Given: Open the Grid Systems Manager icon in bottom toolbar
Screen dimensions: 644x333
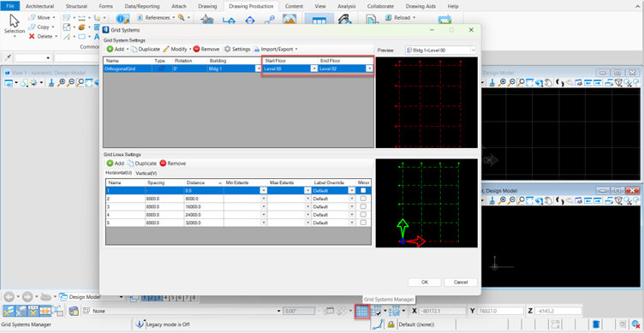Looking at the screenshot, I should click(361, 312).
